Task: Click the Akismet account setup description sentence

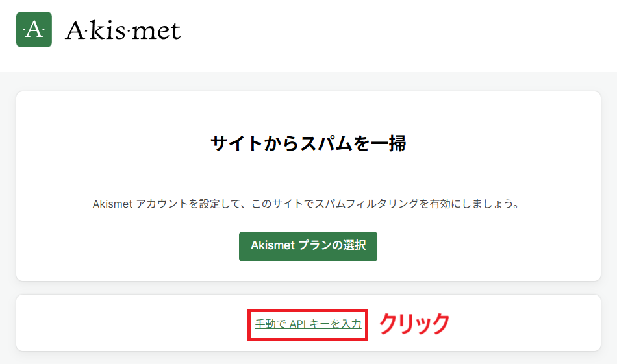Action: 308,204
